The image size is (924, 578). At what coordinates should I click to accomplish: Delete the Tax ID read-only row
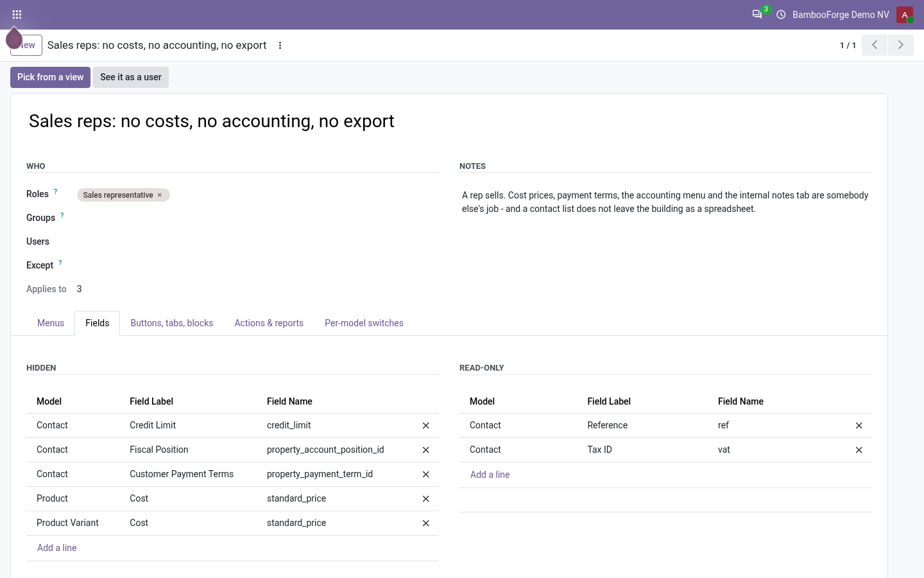pos(859,450)
